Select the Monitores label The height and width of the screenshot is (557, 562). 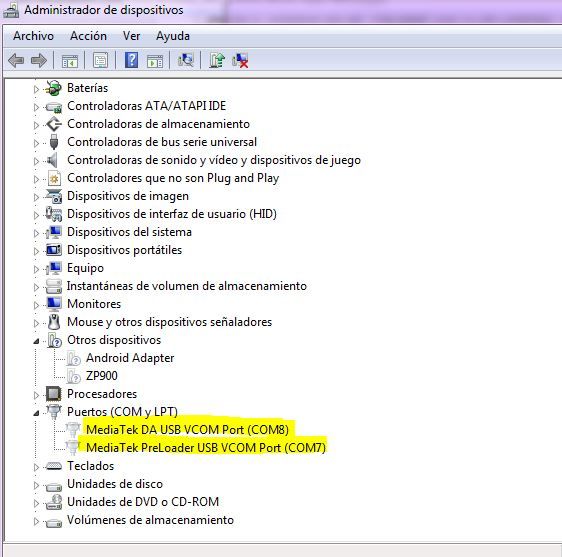(94, 304)
